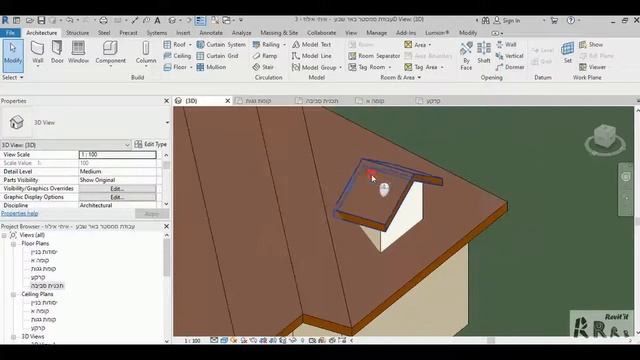Select the Stair tool
This screenshot has width=640, height=360.
pos(263,67)
